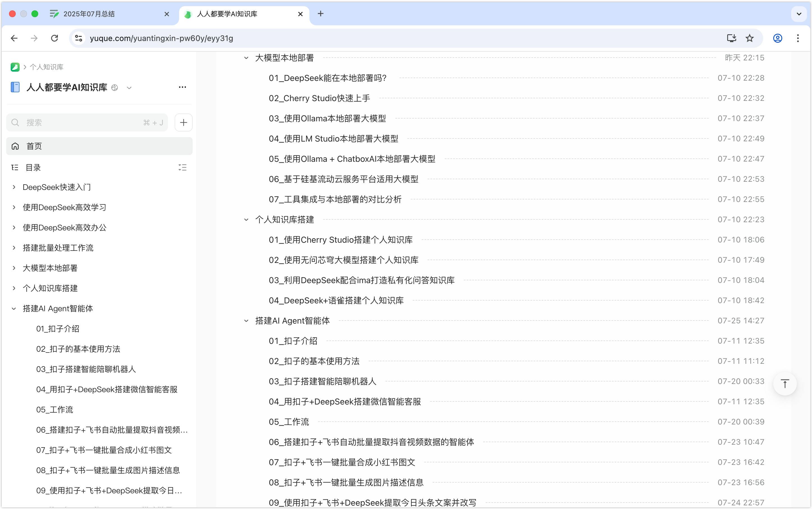Open 04_DeepSeek+语雀搭建个人知识库 document
Screen dimensions: 812x509
[336, 301]
